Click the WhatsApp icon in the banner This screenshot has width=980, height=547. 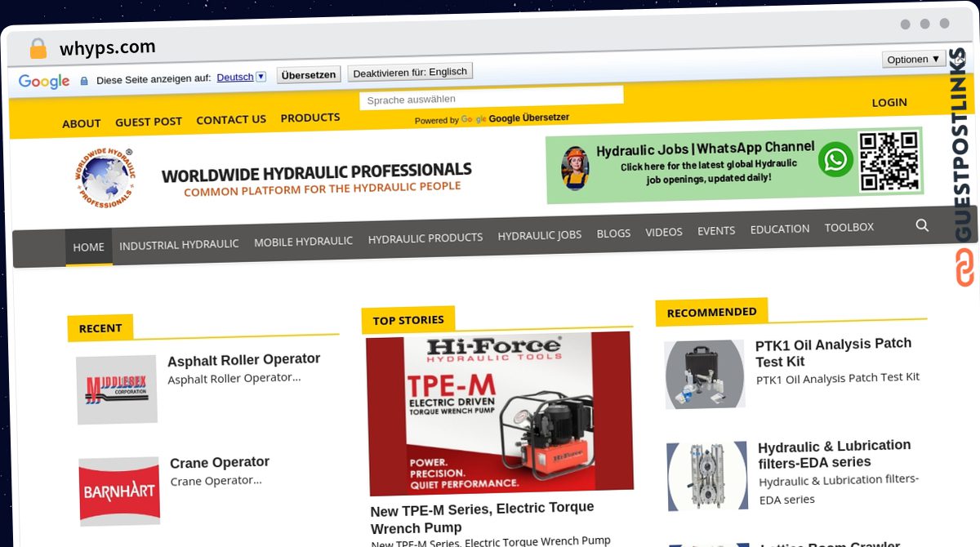(835, 159)
